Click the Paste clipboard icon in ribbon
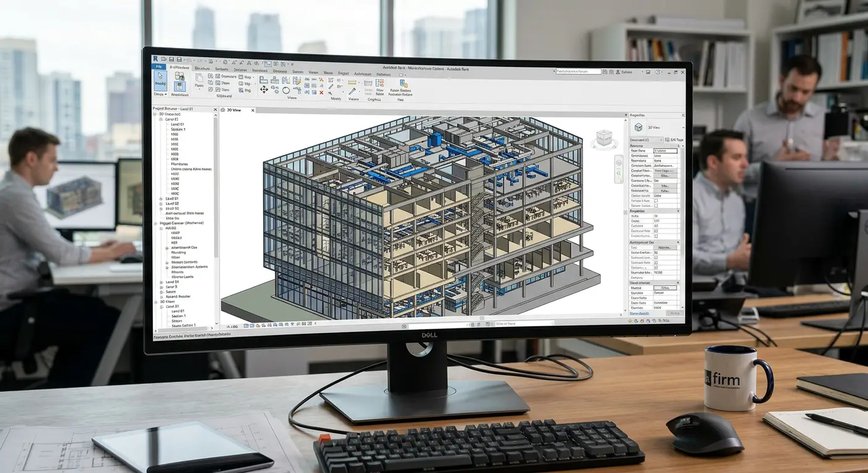The image size is (868, 473). click(199, 78)
